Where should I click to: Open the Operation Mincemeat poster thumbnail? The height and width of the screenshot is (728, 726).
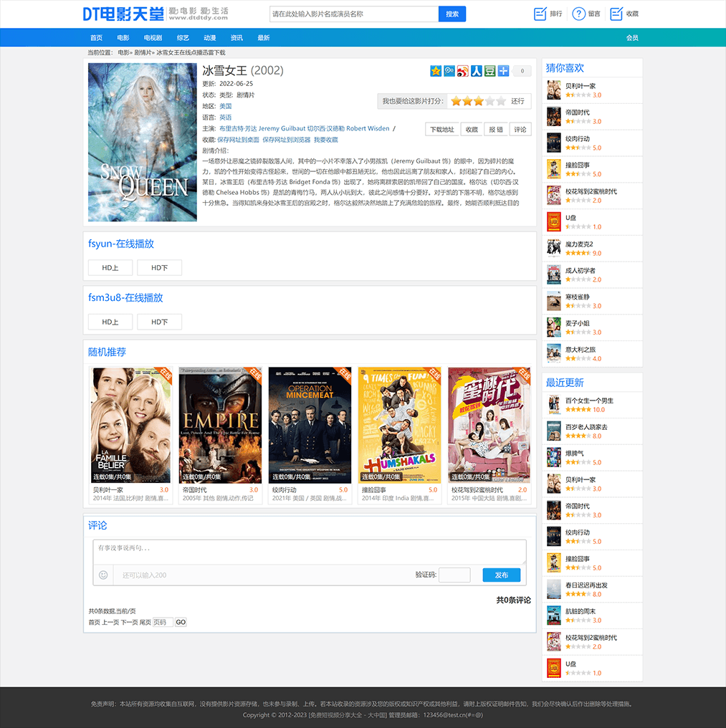310,424
